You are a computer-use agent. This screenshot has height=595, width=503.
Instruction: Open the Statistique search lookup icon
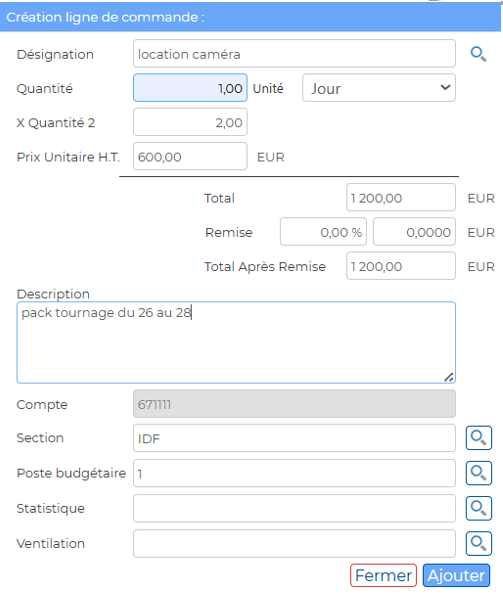pos(479,508)
